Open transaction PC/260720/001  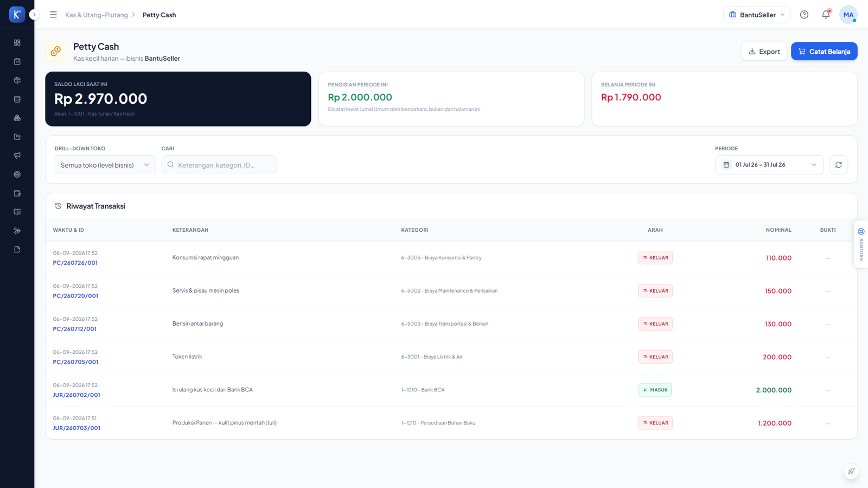point(75,296)
